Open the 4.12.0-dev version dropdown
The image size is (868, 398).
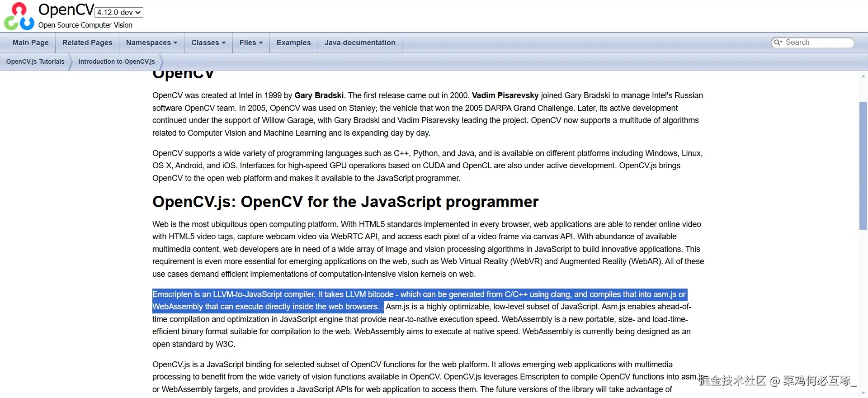(x=119, y=12)
